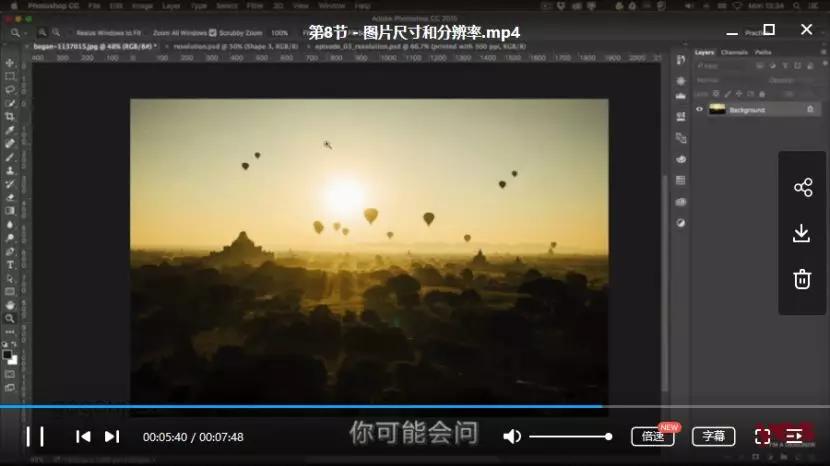Open the extra tools ellipsis menu
830x466 pixels.
10,332
